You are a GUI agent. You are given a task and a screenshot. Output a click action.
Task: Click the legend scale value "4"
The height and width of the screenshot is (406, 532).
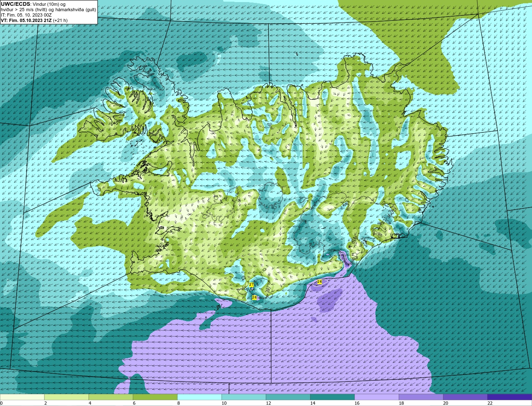pos(90,403)
